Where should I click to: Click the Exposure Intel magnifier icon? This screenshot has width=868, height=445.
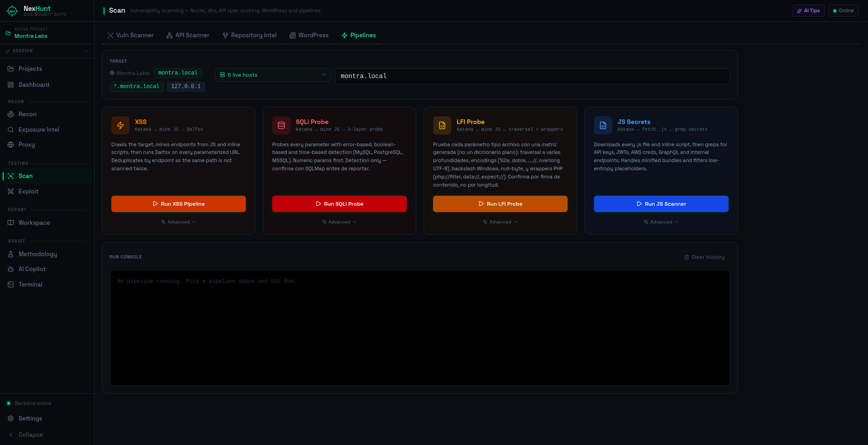point(11,129)
